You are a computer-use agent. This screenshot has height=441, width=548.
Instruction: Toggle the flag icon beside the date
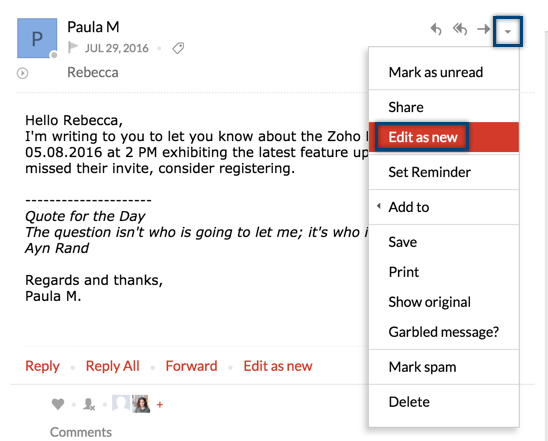click(x=73, y=48)
